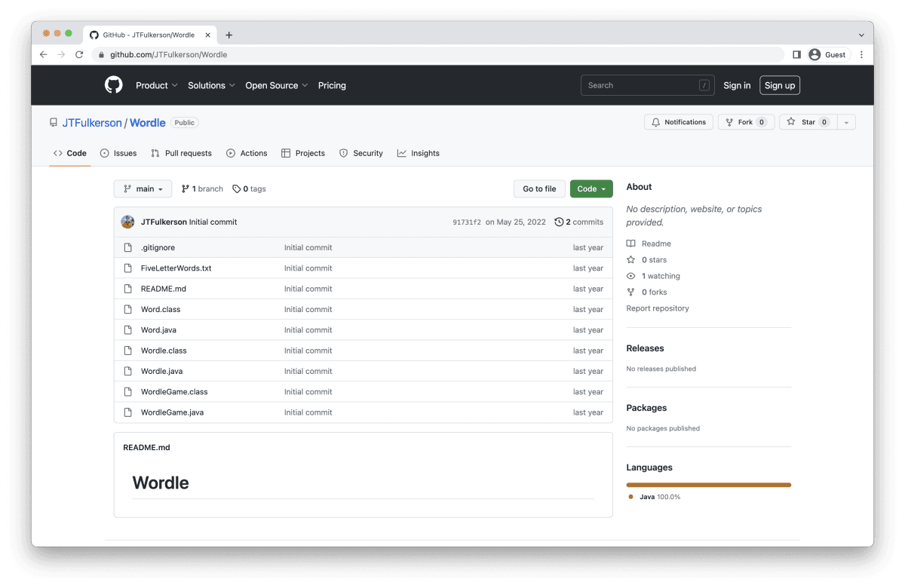Click the file icon beside FiveLetterWords.txt
The height and width of the screenshot is (588, 905).
coord(127,268)
